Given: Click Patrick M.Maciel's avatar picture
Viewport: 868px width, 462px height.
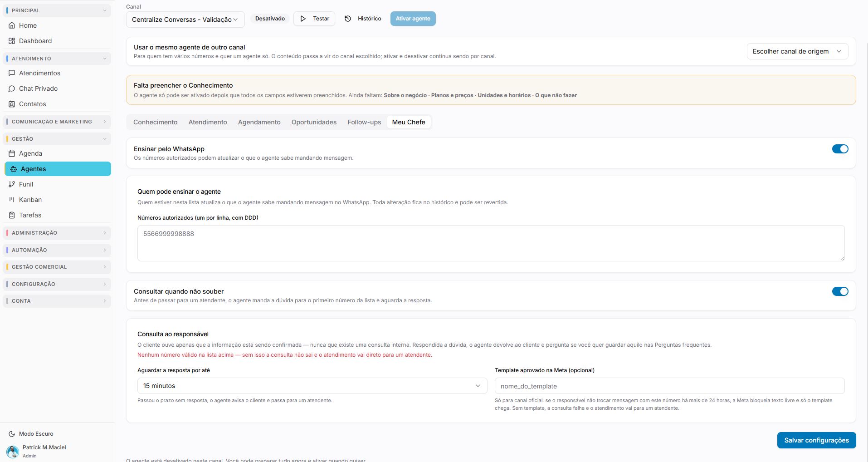Looking at the screenshot, I should coord(13,452).
